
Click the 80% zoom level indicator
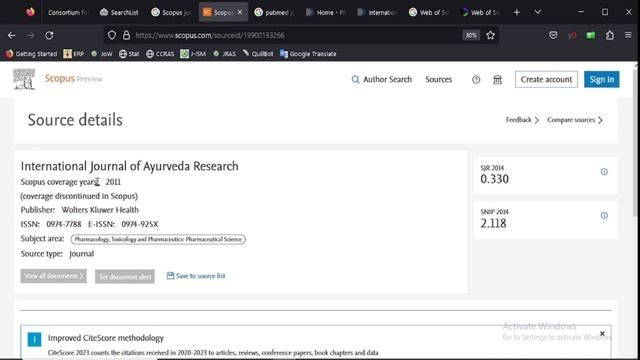[471, 36]
